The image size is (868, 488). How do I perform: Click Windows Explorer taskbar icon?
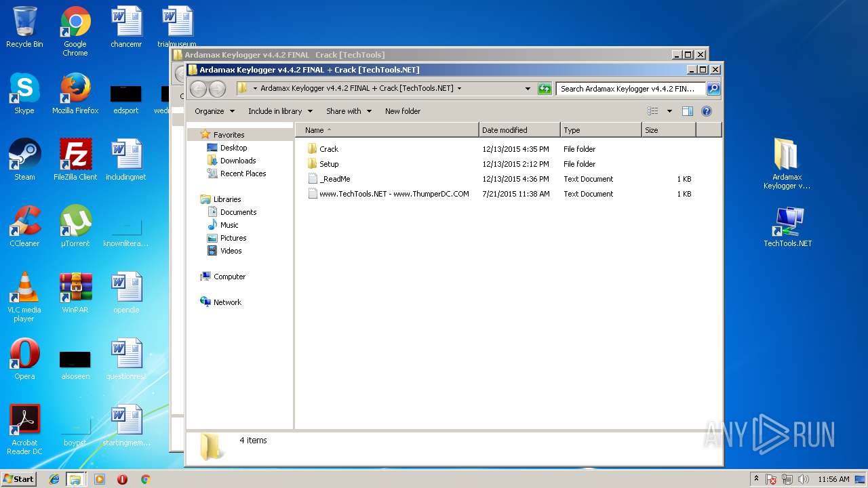coord(75,479)
